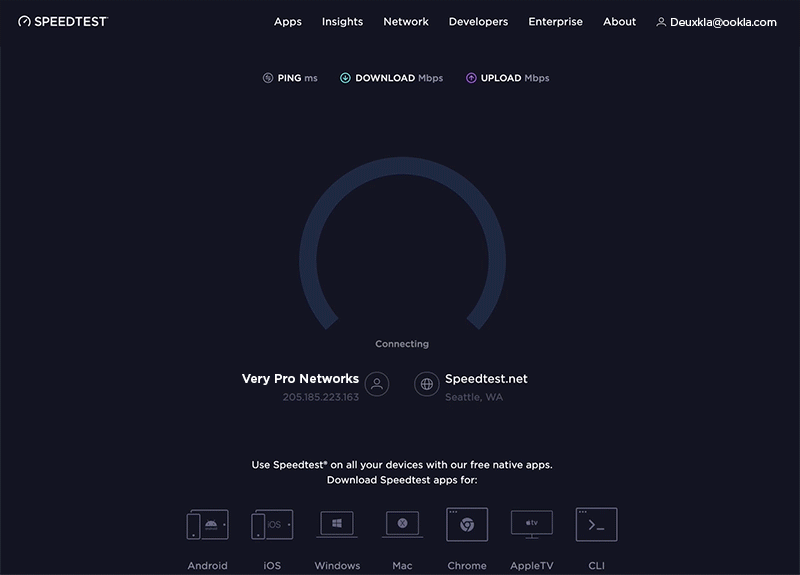Select the AppleTV app icon

532,524
